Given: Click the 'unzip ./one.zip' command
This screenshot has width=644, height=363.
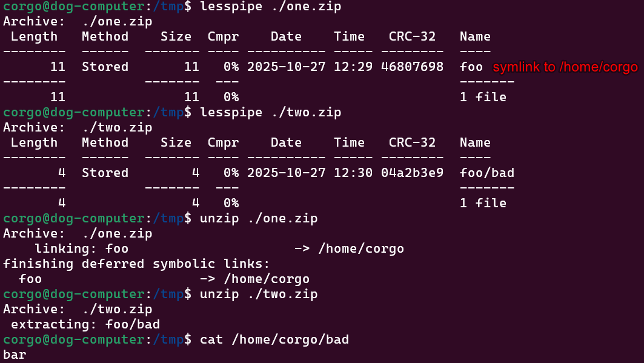Looking at the screenshot, I should point(259,218).
